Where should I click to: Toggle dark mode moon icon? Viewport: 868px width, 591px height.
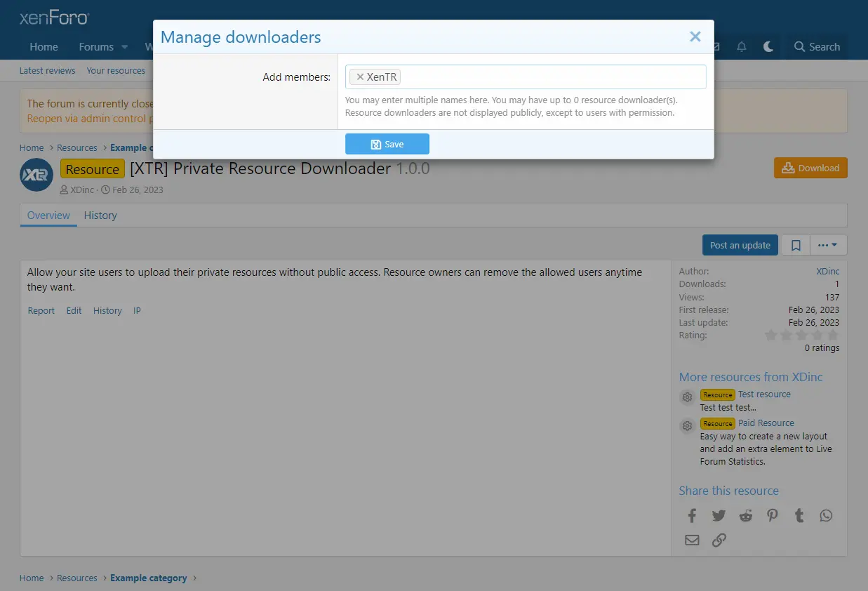768,47
